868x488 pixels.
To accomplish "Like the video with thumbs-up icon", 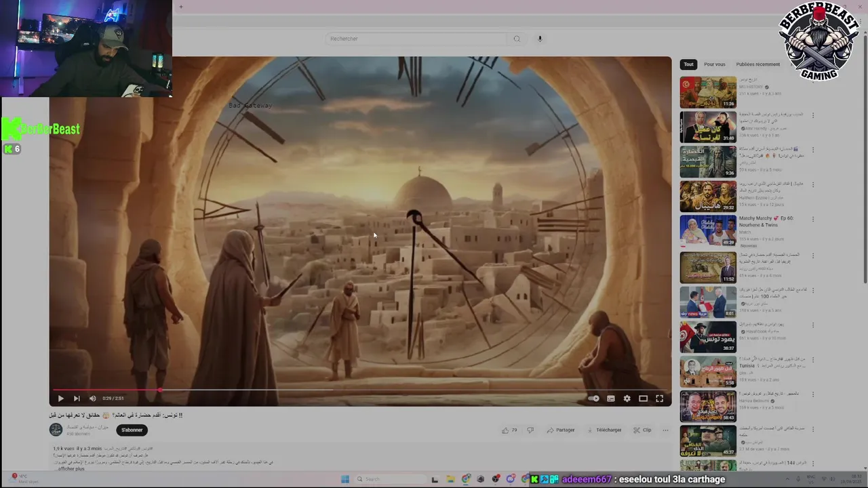I will pos(509,430).
